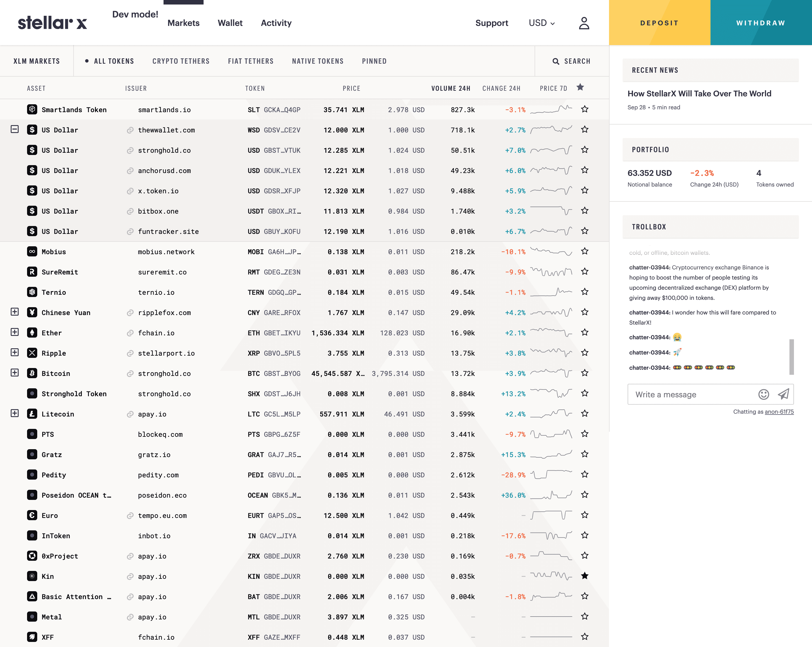812x647 pixels.
Task: Click the StellarX logo
Action: tap(52, 23)
